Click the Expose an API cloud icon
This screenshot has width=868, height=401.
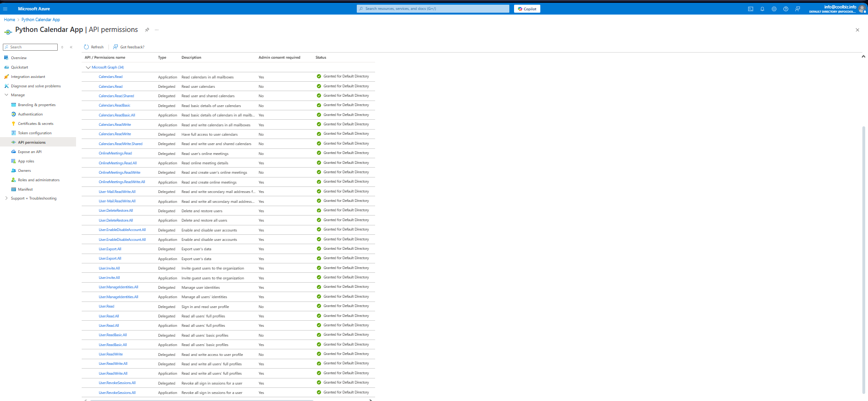14,152
